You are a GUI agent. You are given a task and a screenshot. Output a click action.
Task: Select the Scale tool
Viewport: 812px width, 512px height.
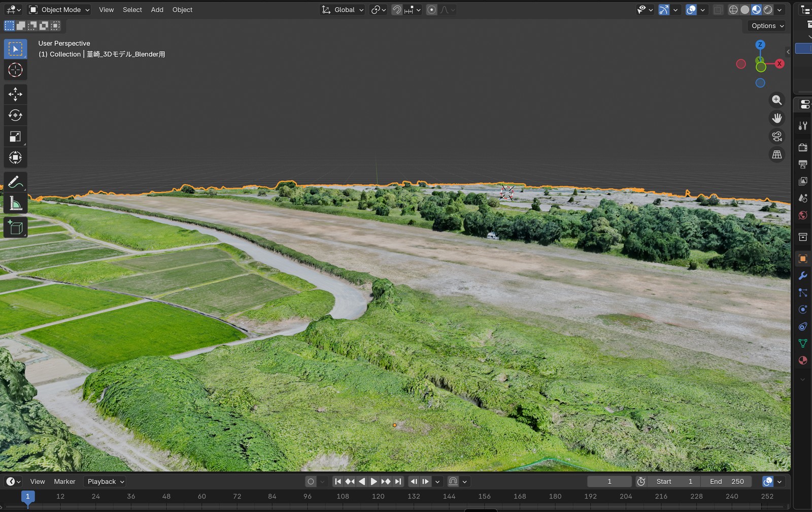click(15, 136)
